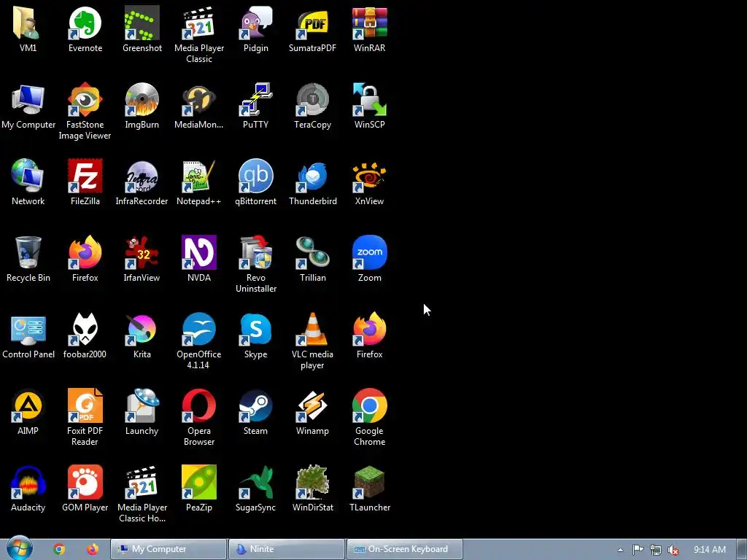Screen dimensions: 747x560
Task: Click the muted volume tray icon
Action: 673,550
